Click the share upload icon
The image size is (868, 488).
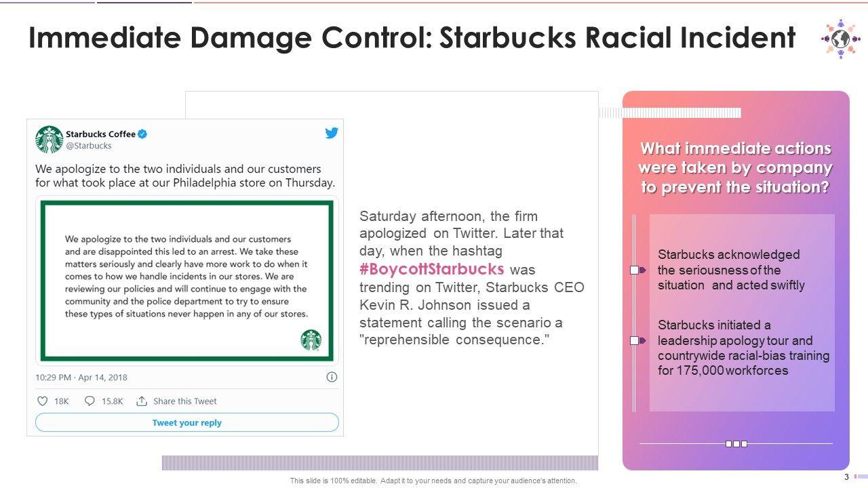click(x=142, y=401)
